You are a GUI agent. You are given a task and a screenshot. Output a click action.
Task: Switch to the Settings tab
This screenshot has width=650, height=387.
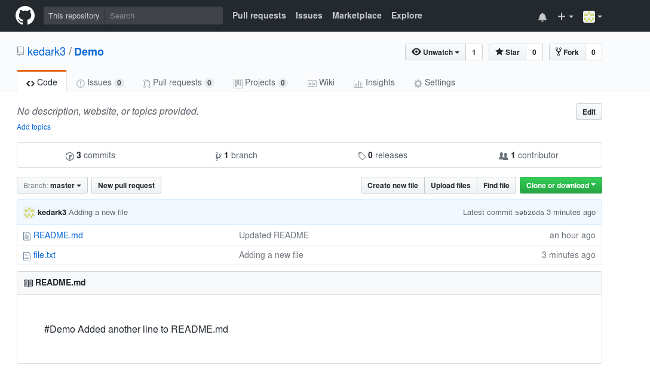tap(434, 82)
